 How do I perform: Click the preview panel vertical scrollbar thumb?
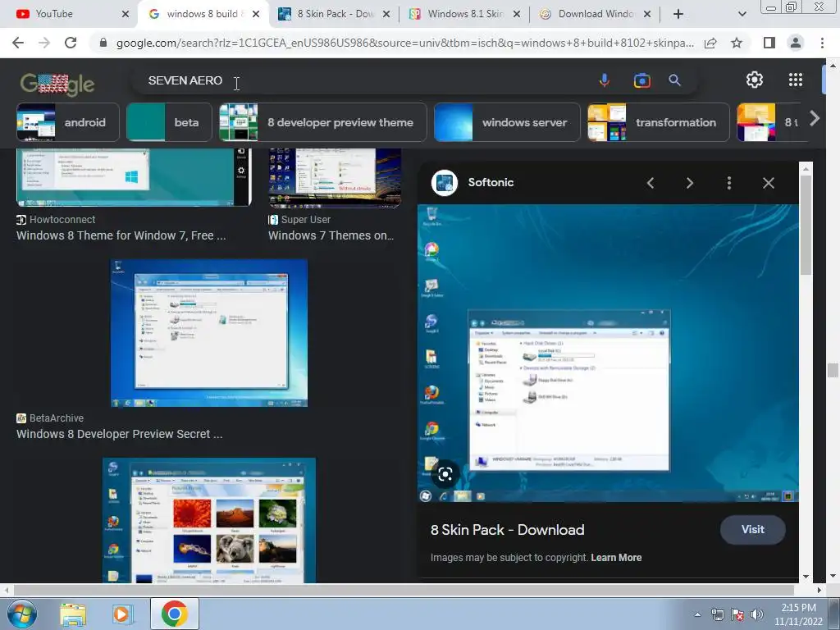click(x=806, y=225)
